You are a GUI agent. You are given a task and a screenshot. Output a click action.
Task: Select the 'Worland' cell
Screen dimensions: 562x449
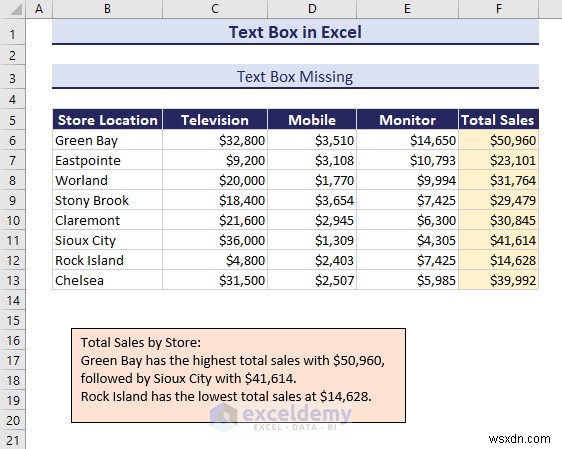point(107,180)
